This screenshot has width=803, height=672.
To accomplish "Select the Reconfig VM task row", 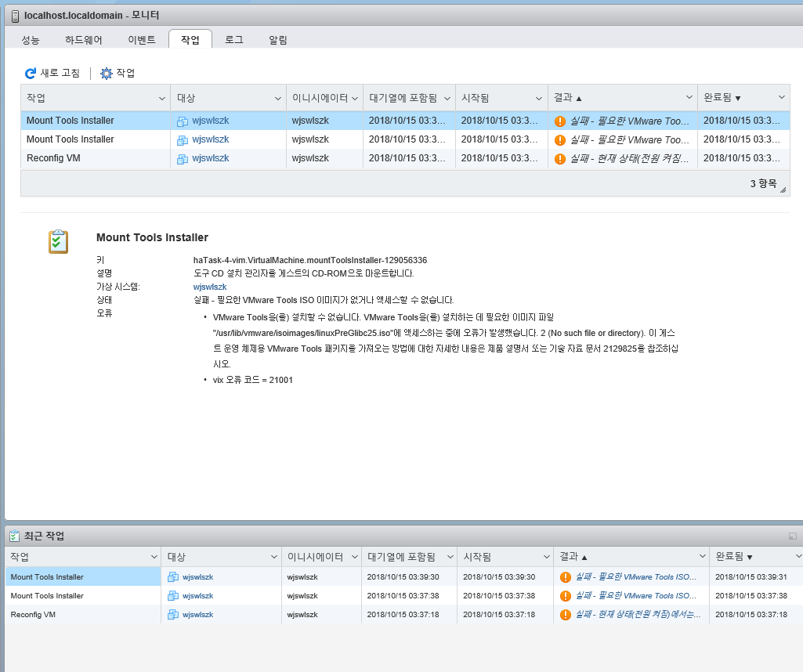I will coord(405,159).
